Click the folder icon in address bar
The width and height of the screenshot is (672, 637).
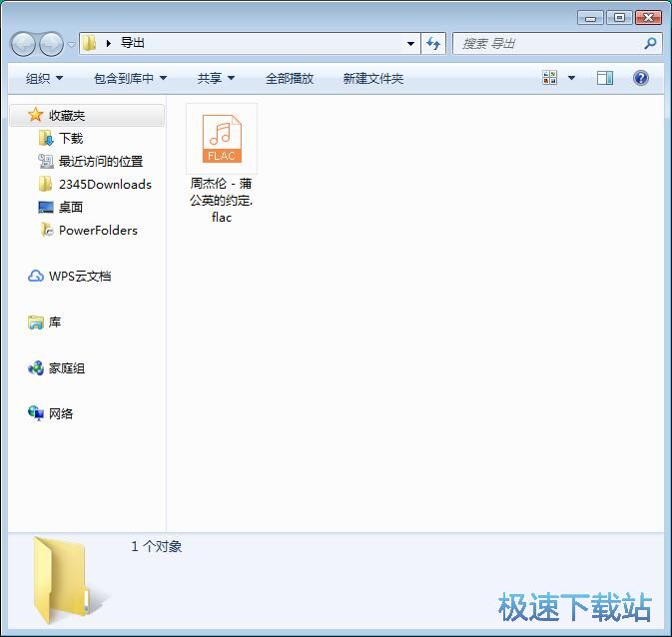(90, 43)
